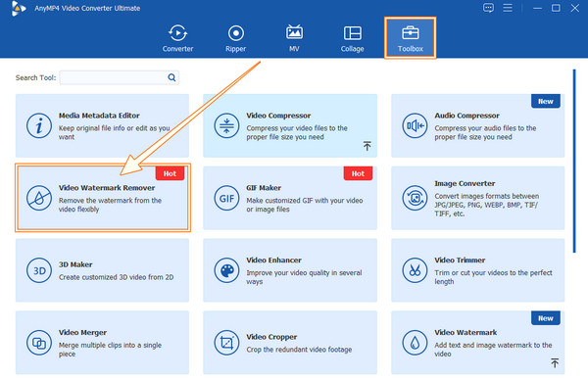Click the Video Enhancer palette icon
The image size is (588, 379).
226,270
